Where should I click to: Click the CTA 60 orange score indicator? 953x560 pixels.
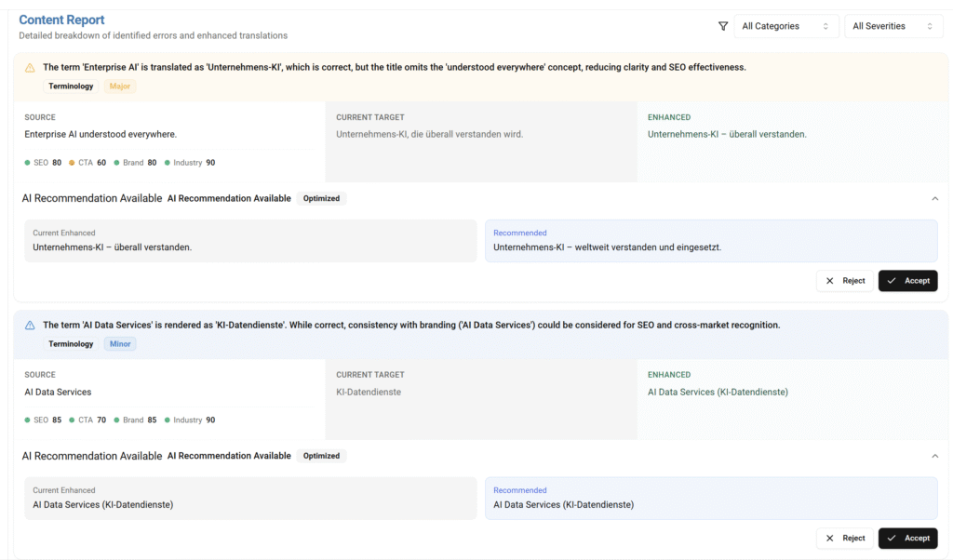87,163
